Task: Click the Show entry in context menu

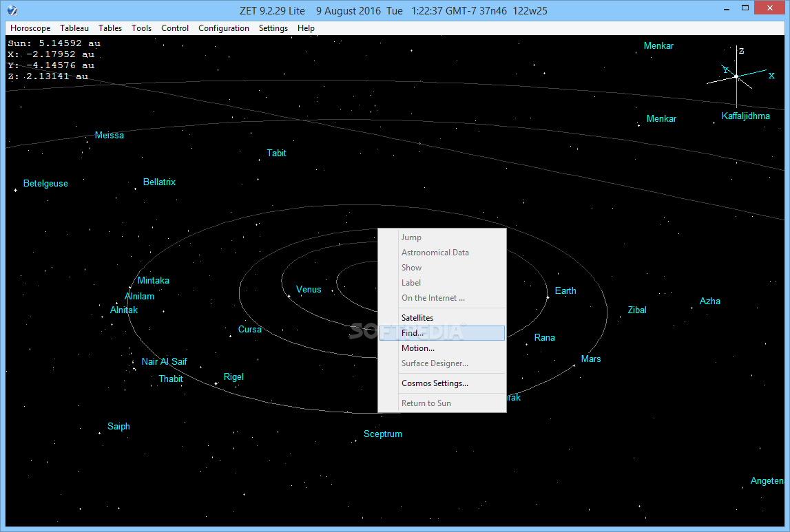Action: point(442,267)
